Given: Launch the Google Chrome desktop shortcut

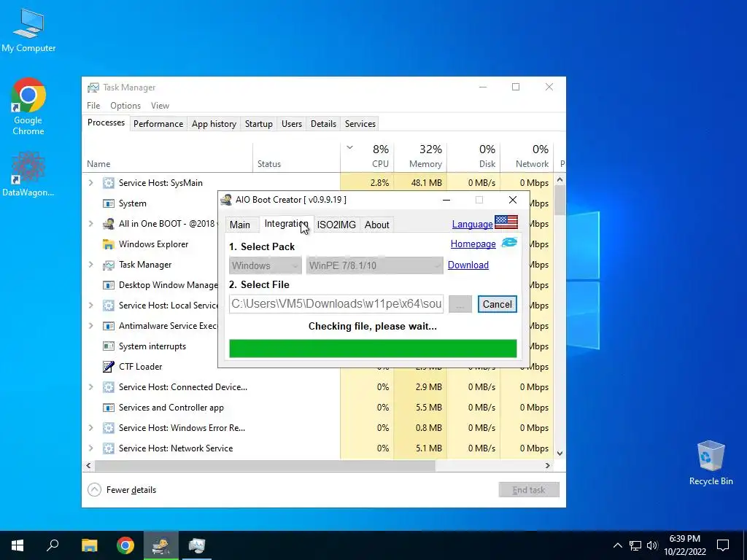Looking at the screenshot, I should [28, 106].
